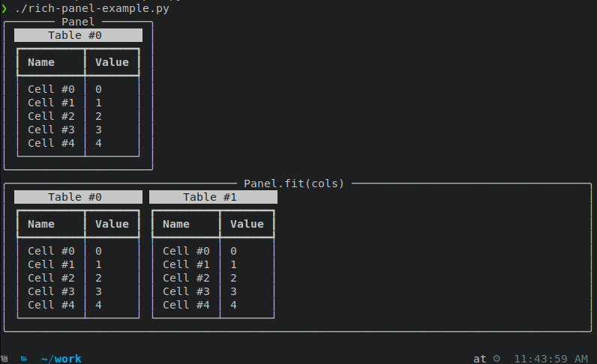This screenshot has height=364, width=597.
Task: Click value 0 in Table #1
Action: coord(234,251)
